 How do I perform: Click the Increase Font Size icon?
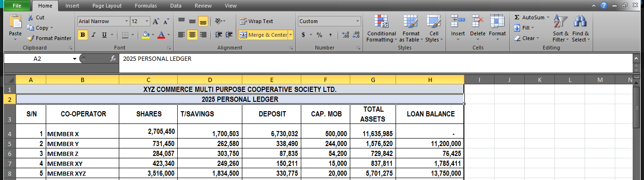[x=156, y=21]
